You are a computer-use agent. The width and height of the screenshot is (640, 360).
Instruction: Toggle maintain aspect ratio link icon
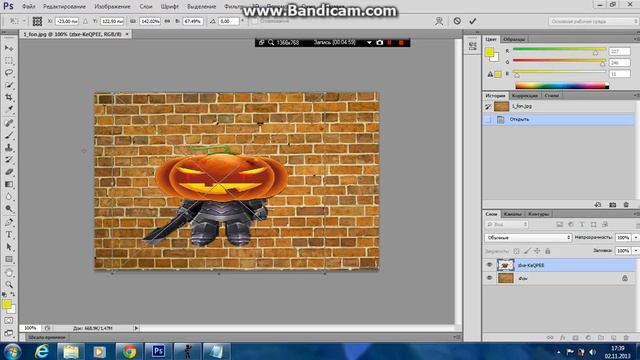coord(167,21)
